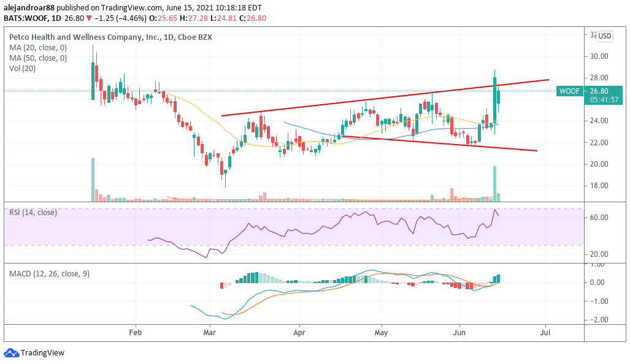Screen dimensions: 630x364
Task: Click the Apr label on the date axis
Action: (299, 333)
